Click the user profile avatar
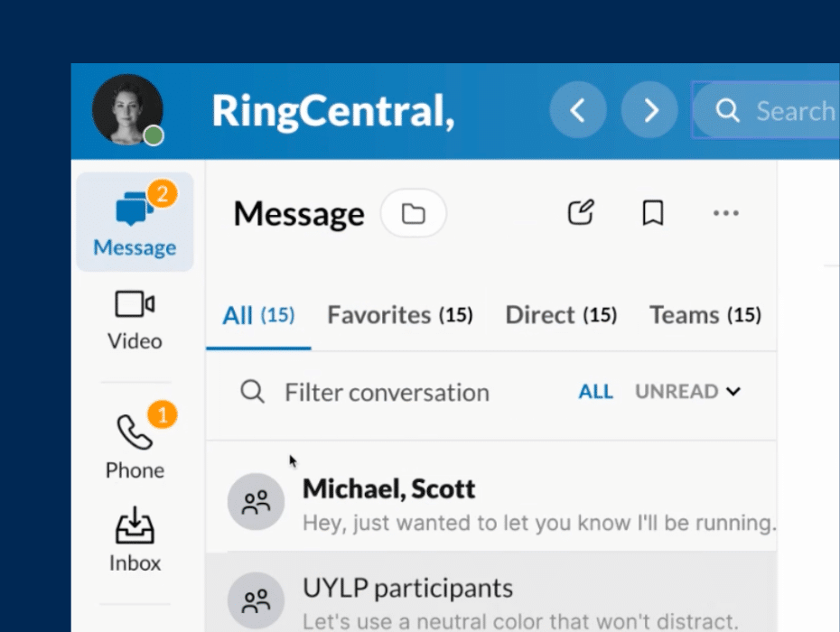 [127, 110]
